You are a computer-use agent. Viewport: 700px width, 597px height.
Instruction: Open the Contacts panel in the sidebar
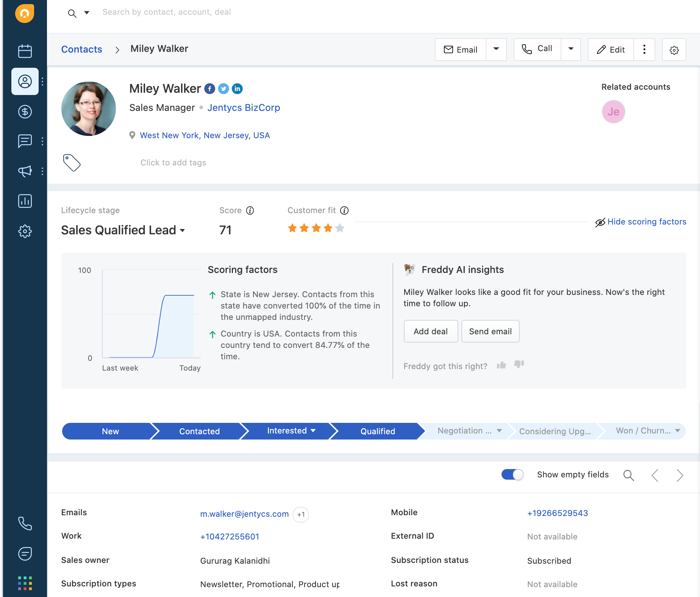point(25,81)
